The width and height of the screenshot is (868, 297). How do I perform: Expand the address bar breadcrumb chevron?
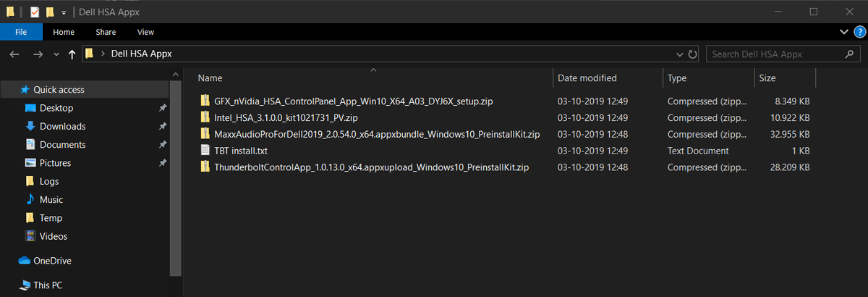click(103, 54)
